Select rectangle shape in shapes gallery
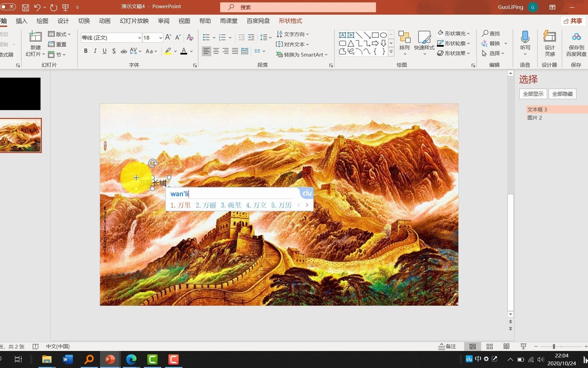This screenshot has width=588, height=368. coord(375,35)
